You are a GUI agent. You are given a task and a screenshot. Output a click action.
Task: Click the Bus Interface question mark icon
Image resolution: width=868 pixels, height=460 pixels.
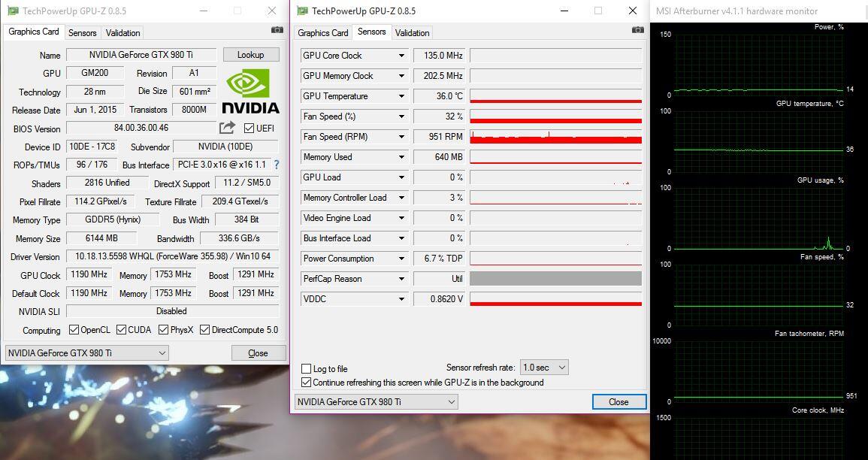click(277, 165)
